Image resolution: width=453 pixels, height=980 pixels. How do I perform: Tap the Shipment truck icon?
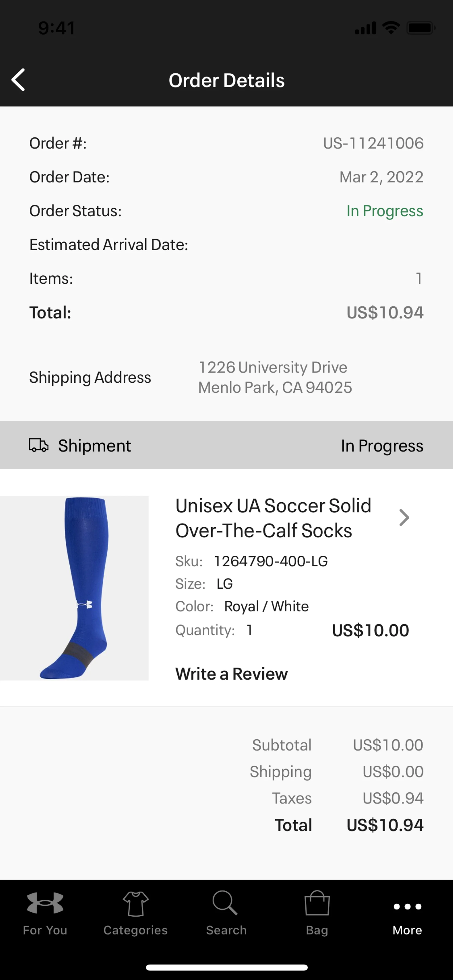[39, 445]
